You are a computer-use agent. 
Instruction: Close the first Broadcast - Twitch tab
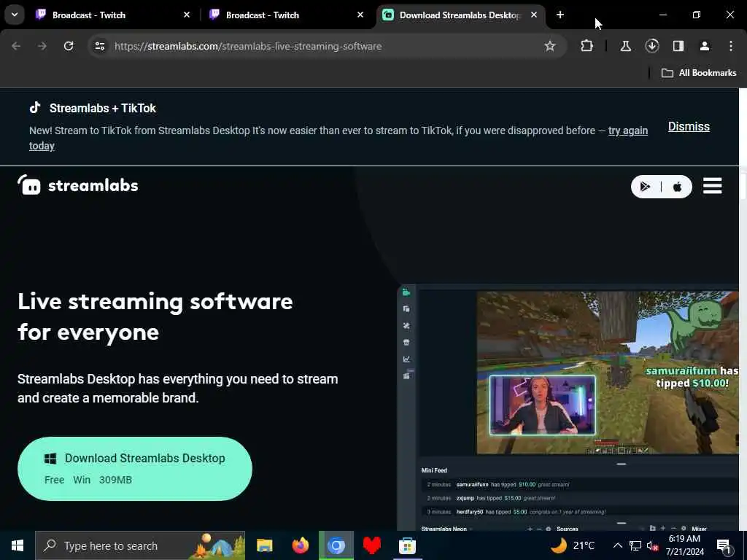click(x=187, y=15)
